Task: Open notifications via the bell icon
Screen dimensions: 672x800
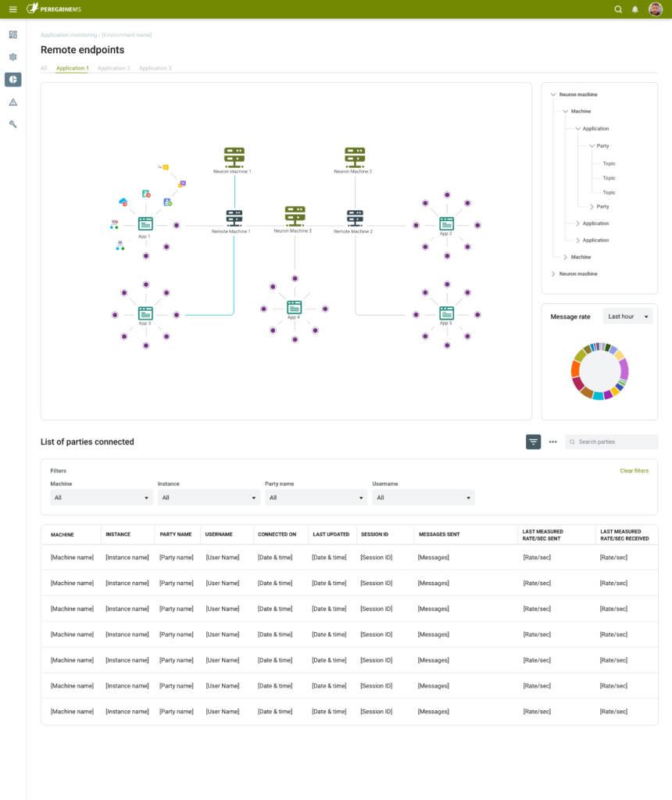Action: pyautogui.click(x=634, y=9)
